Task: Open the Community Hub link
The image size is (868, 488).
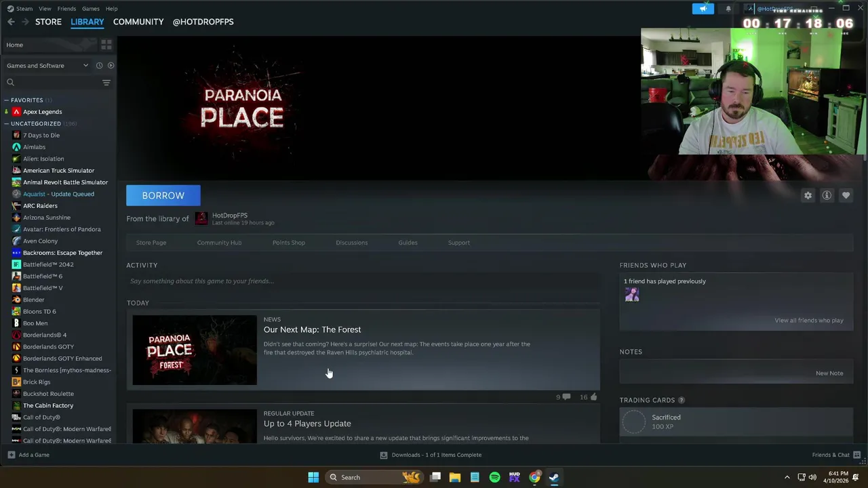Action: (219, 243)
